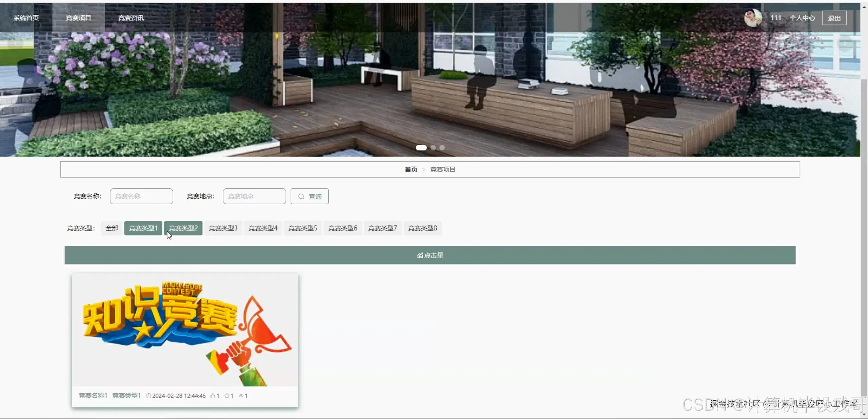This screenshot has height=419, width=868.
Task: Click the magnifier icon in the 查询 button
Action: tap(301, 196)
